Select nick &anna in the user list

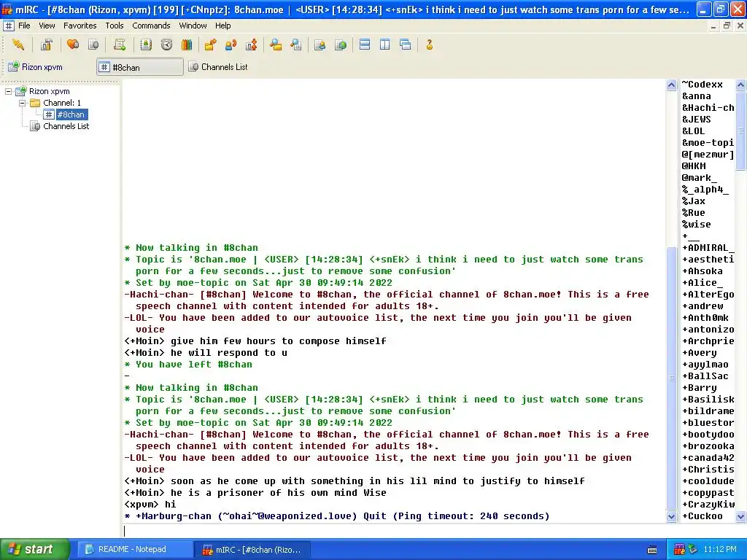(x=696, y=96)
